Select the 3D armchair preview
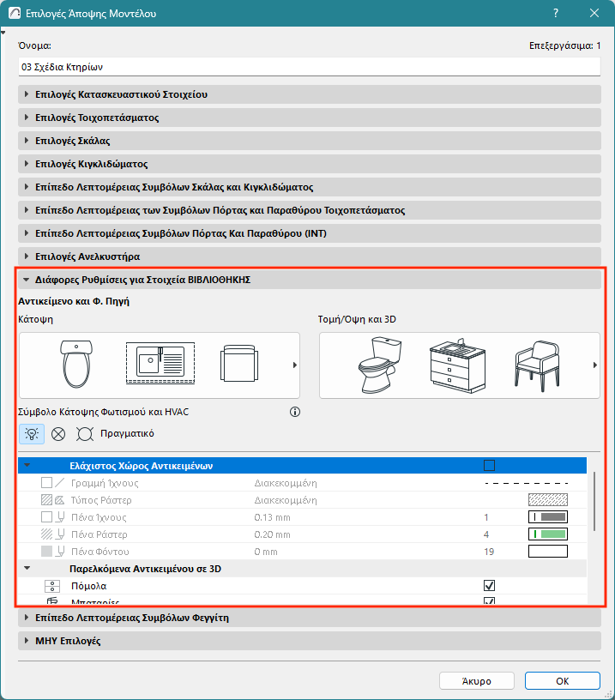This screenshot has height=700, width=615. (x=537, y=366)
